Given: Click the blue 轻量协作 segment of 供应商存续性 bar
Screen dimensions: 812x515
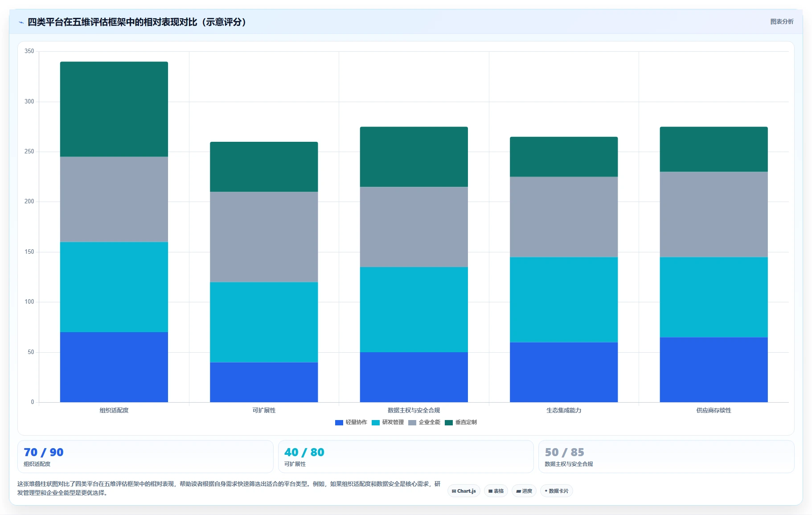Looking at the screenshot, I should (x=714, y=370).
